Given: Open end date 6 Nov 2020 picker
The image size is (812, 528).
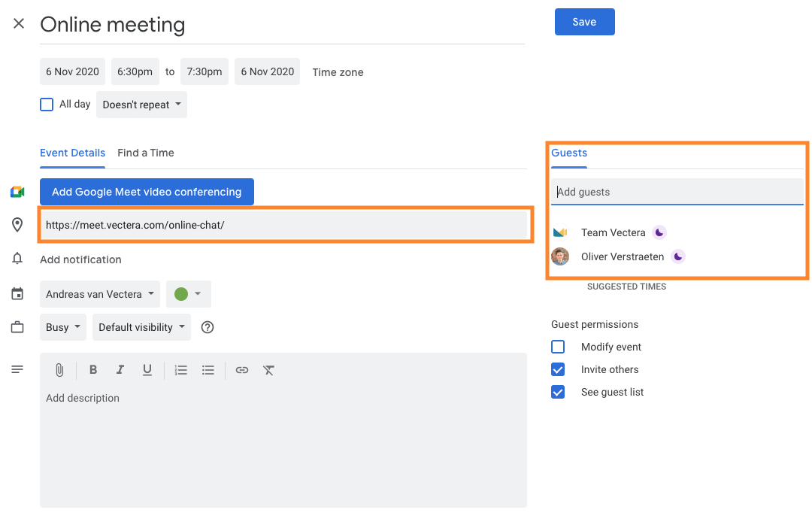Looking at the screenshot, I should [267, 71].
